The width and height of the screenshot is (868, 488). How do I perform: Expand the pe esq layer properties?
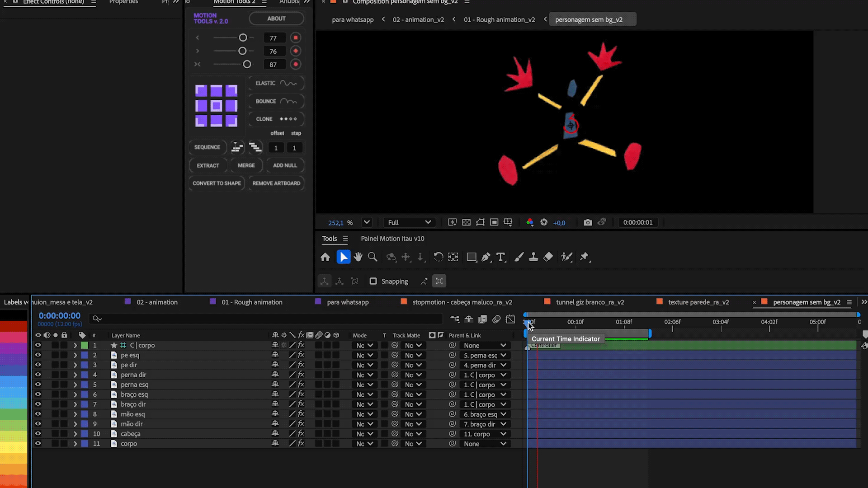[75, 355]
